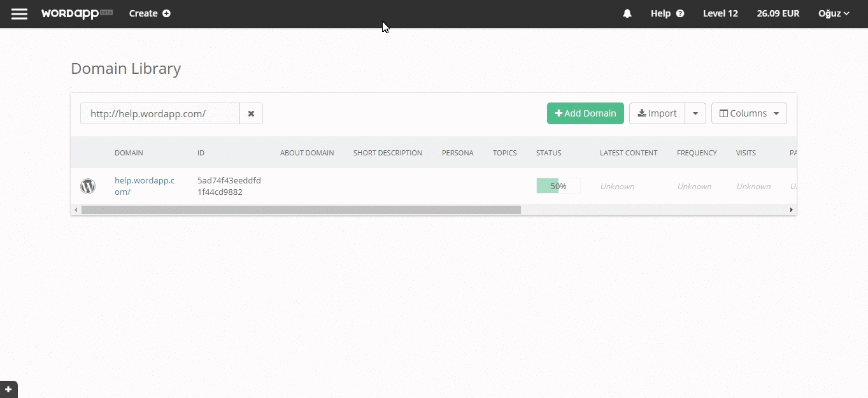This screenshot has height=398, width=868.
Task: Click the Import button
Action: pos(657,113)
